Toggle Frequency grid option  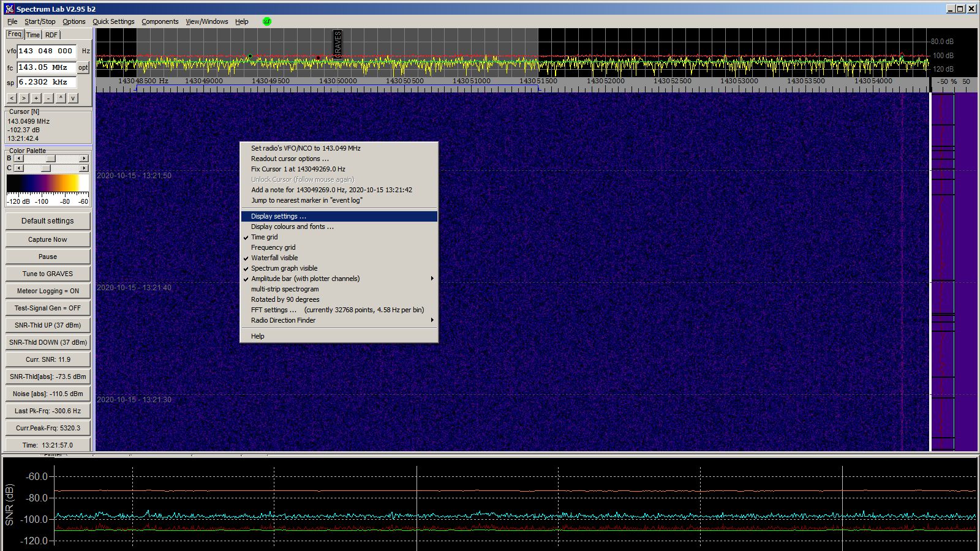coord(339,247)
